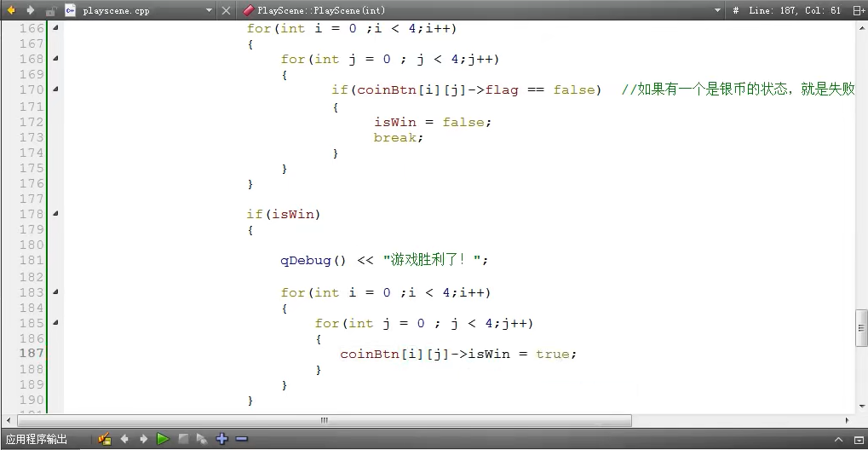This screenshot has width=868, height=450.
Task: Fold the if(isWin) block line 178
Action: [x=55, y=213]
